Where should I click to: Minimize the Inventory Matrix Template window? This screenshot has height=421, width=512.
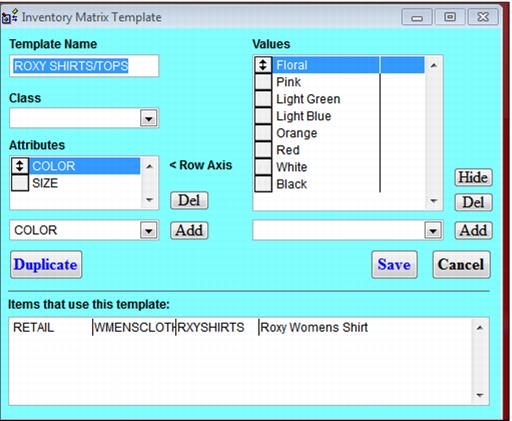pyautogui.click(x=417, y=17)
